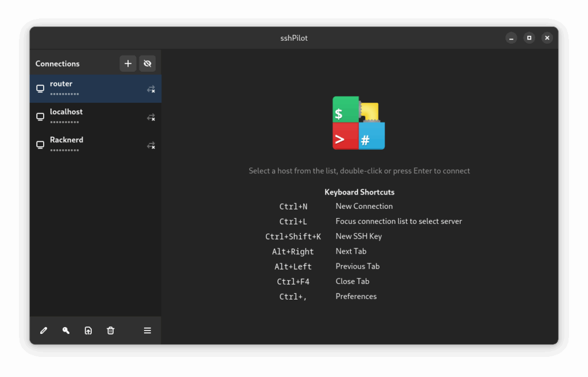Minimize the sshPilot window
Image resolution: width=588 pixels, height=377 pixels.
511,38
